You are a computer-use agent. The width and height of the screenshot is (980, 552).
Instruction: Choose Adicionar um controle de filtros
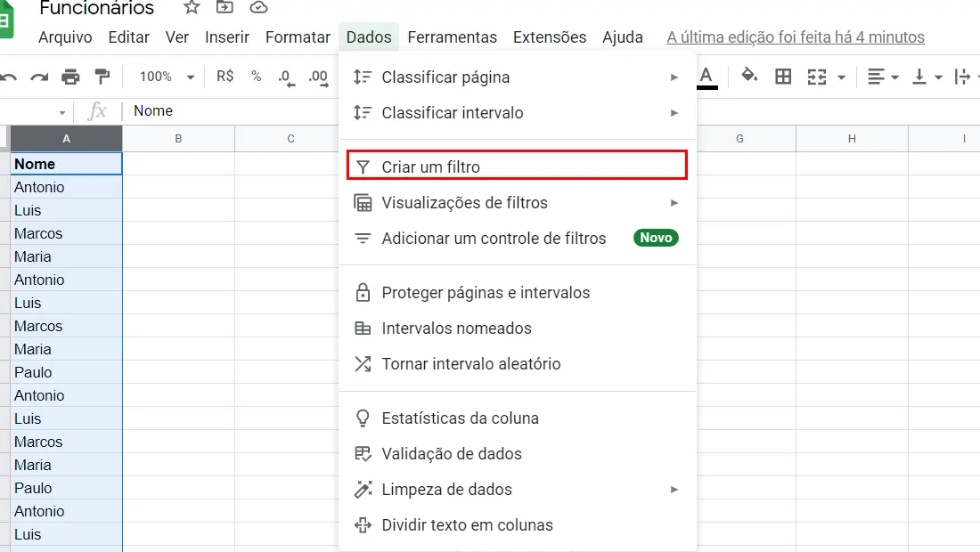click(518, 239)
